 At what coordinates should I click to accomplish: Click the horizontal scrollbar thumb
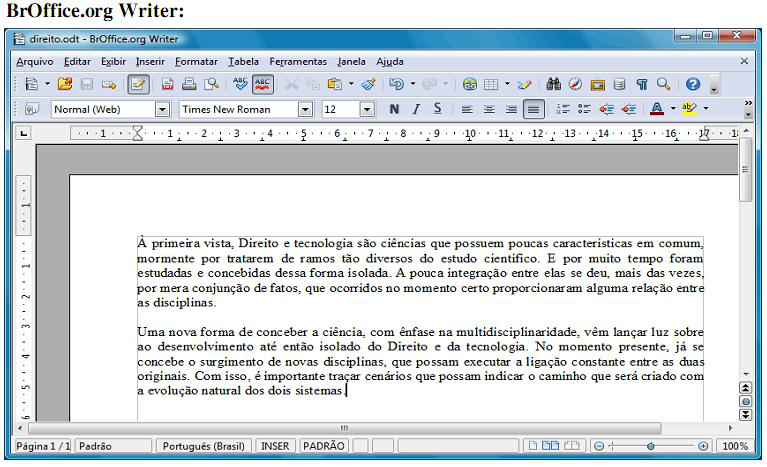(x=344, y=428)
